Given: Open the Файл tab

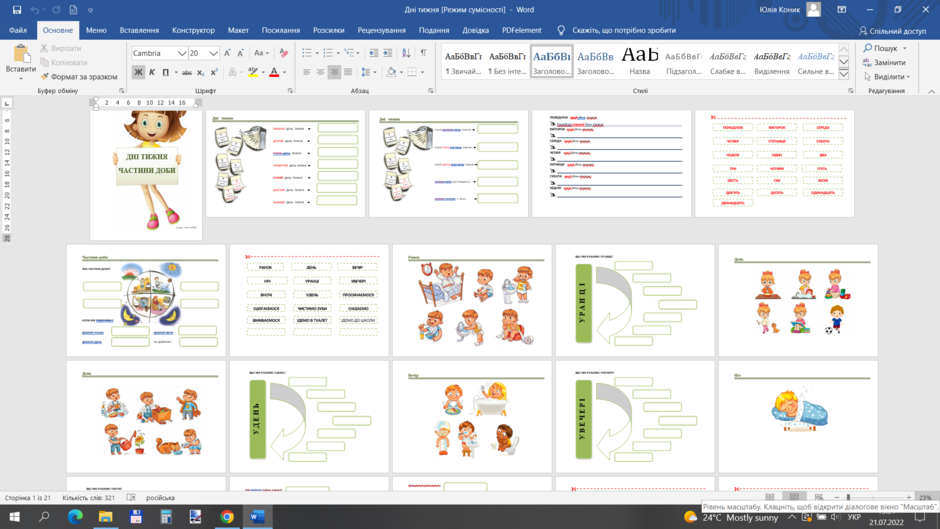Looking at the screenshot, I should click(18, 30).
